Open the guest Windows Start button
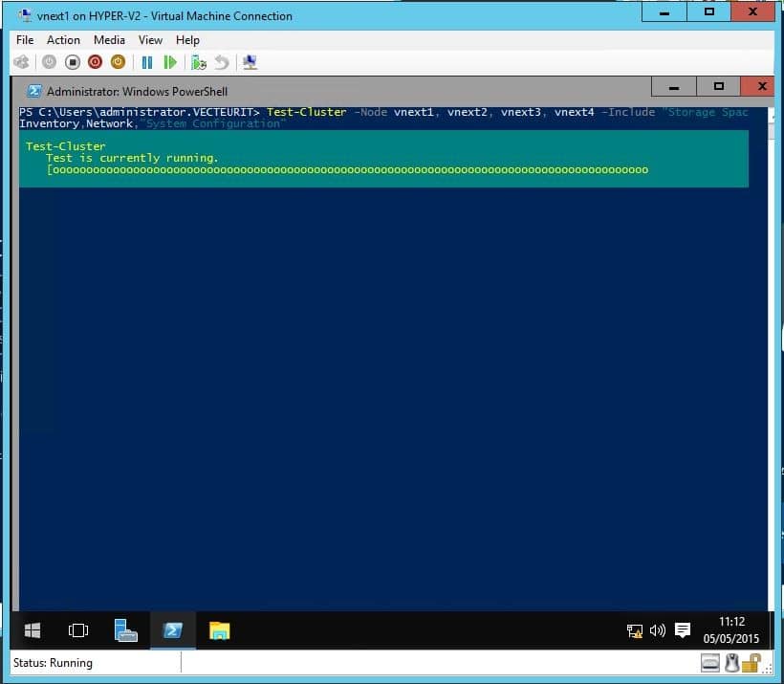This screenshot has width=784, height=684. coord(32,630)
